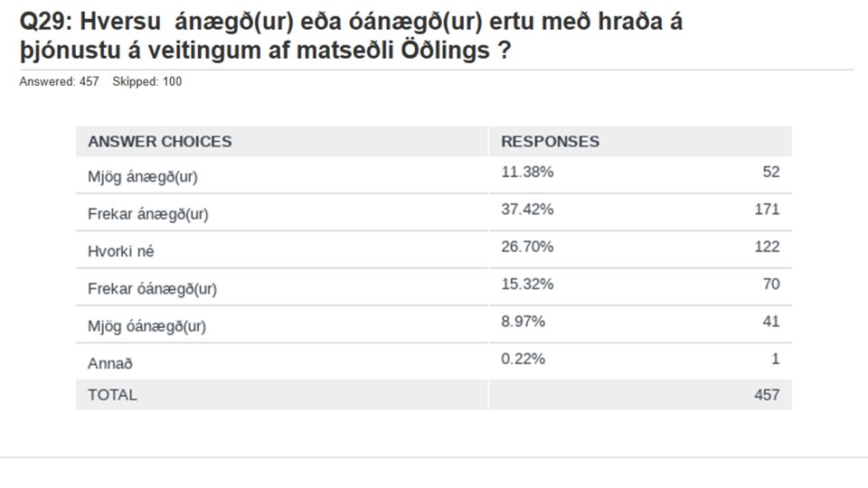Select the 'Frekar ánægð(ur)' row label

[x=147, y=214]
